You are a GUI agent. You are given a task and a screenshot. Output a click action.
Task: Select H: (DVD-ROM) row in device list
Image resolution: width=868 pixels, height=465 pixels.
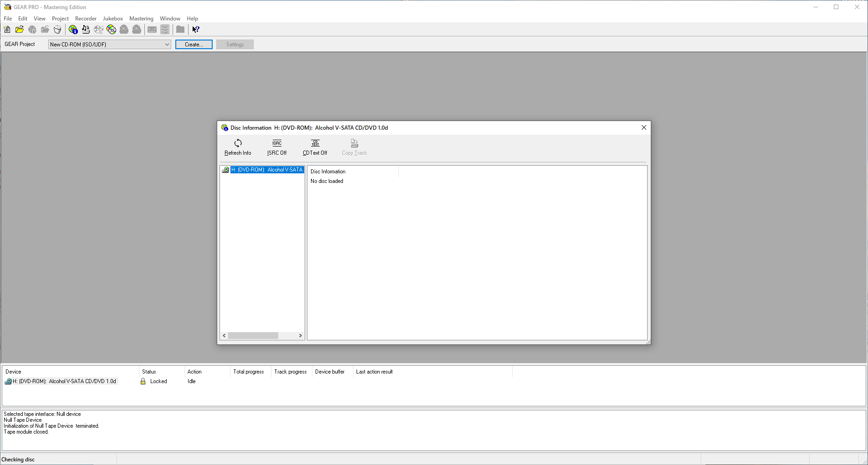64,381
